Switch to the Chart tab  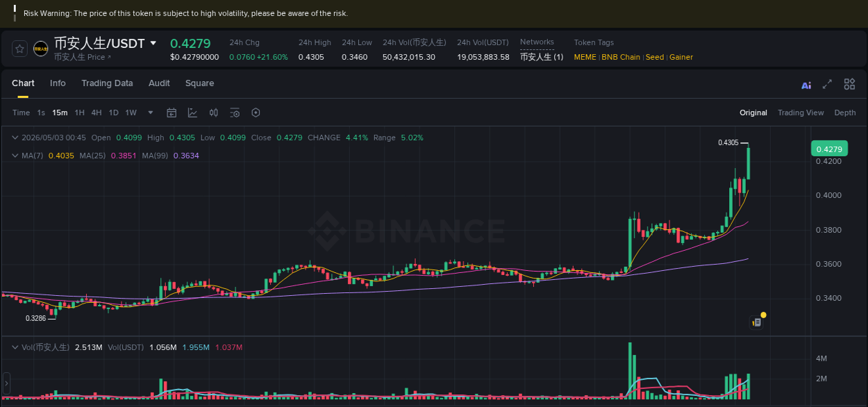[x=23, y=83]
